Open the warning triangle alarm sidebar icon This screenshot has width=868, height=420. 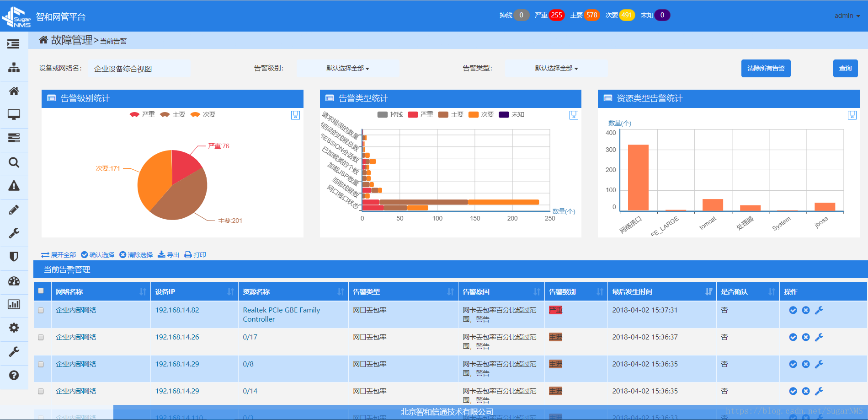pos(14,186)
